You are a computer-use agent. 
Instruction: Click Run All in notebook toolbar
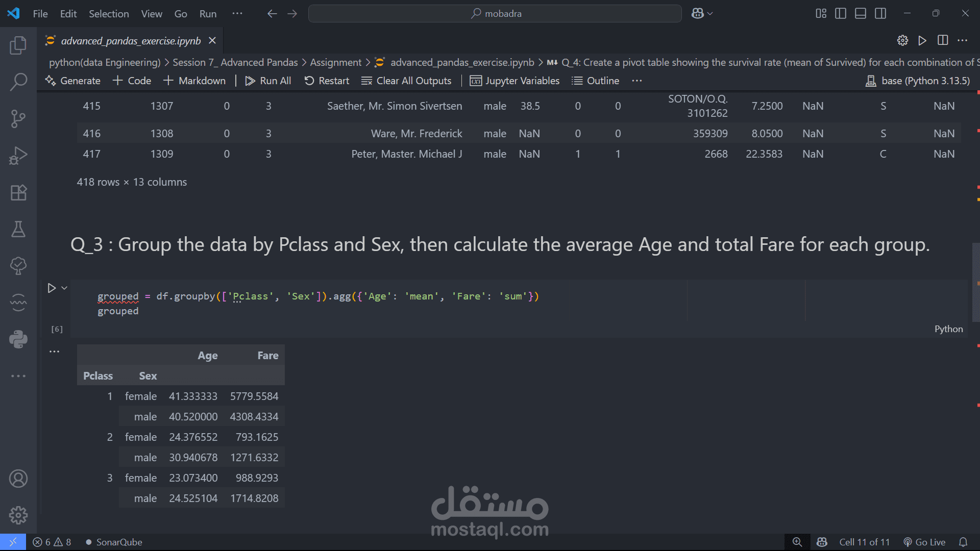pos(268,81)
